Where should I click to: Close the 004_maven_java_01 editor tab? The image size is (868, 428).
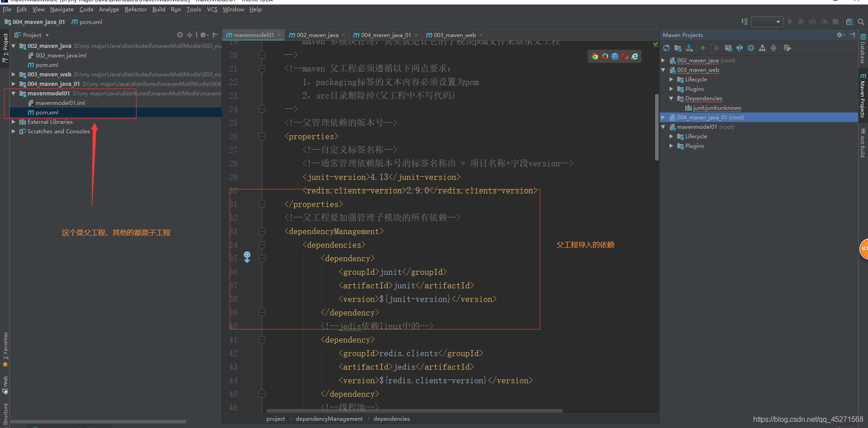click(x=416, y=35)
